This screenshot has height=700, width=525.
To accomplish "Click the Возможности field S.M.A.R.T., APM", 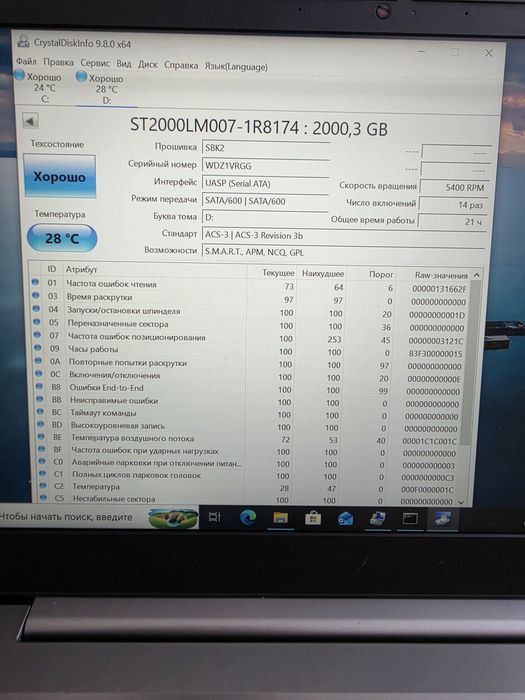I will (x=344, y=252).
